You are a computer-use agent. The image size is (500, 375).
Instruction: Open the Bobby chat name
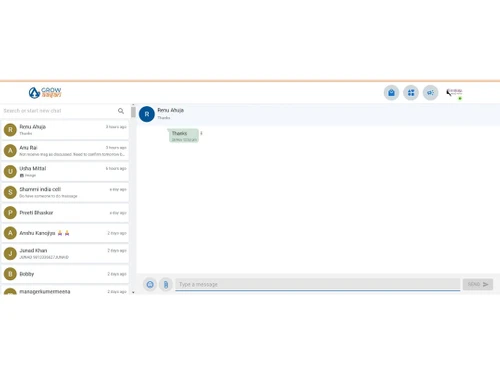tap(27, 274)
